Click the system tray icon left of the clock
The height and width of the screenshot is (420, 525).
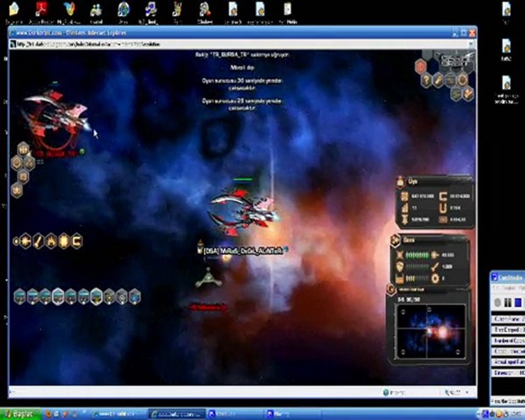tap(505, 415)
